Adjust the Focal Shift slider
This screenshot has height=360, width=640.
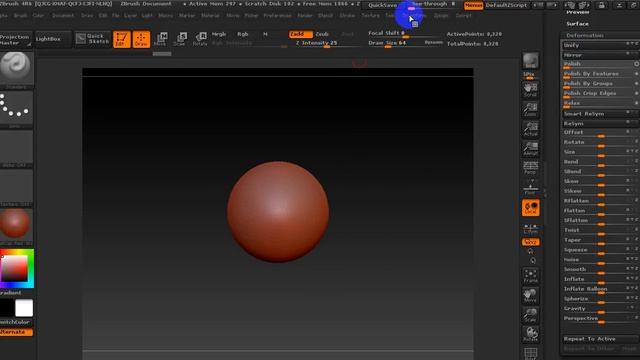tap(403, 33)
